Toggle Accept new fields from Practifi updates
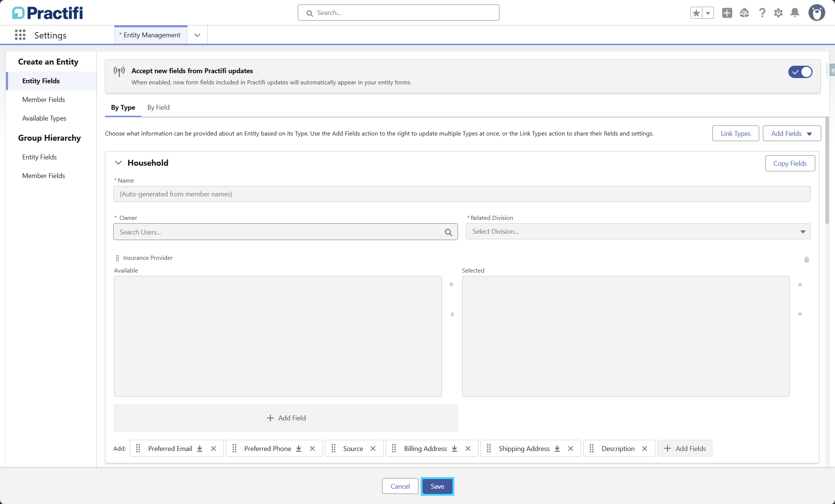The height and width of the screenshot is (504, 835). 800,72
